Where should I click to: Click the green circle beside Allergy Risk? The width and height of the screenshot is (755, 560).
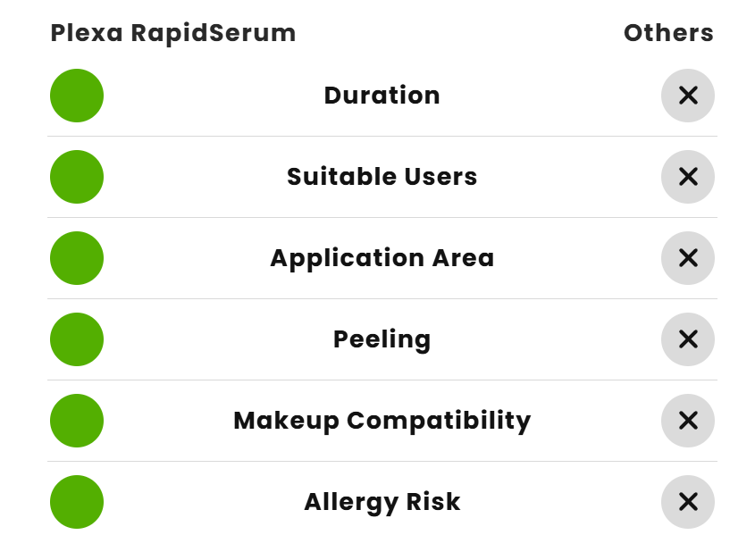point(77,502)
